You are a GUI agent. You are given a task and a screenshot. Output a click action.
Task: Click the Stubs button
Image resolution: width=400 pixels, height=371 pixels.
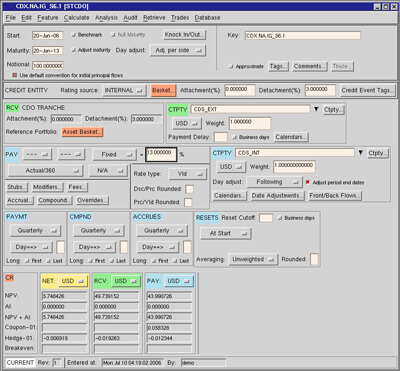click(x=17, y=187)
